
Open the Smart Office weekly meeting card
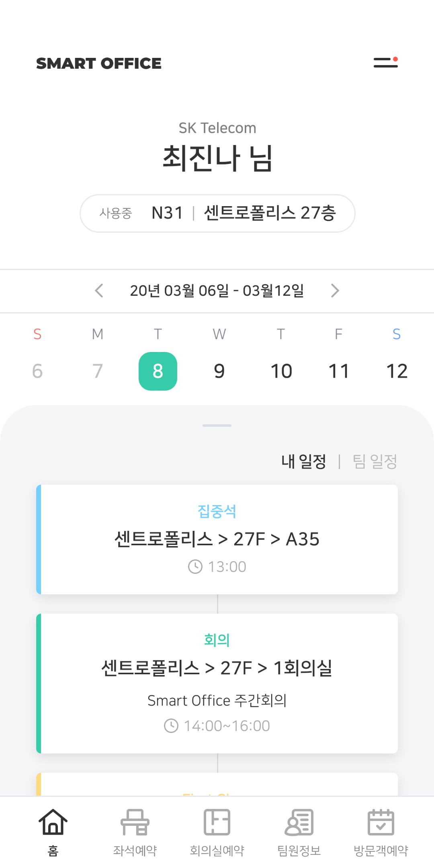tap(217, 683)
